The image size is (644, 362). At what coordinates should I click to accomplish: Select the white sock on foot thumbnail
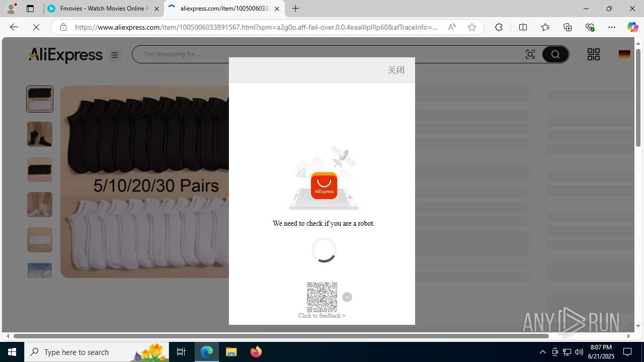click(x=40, y=205)
